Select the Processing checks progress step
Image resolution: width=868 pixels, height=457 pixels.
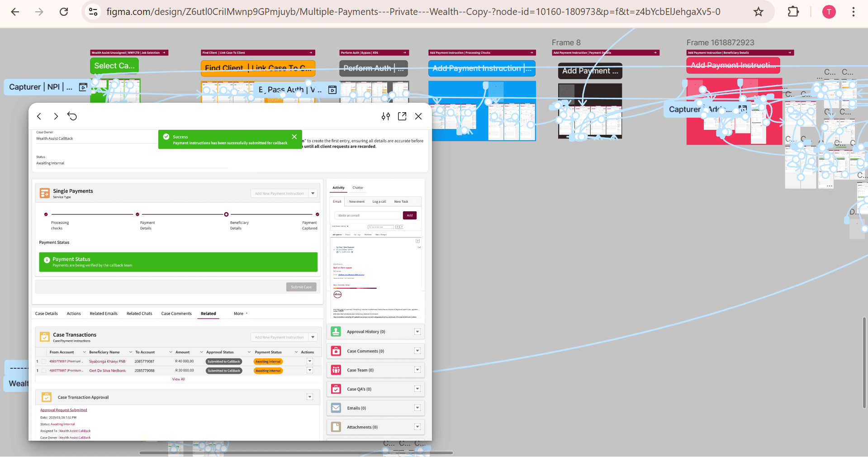click(46, 214)
